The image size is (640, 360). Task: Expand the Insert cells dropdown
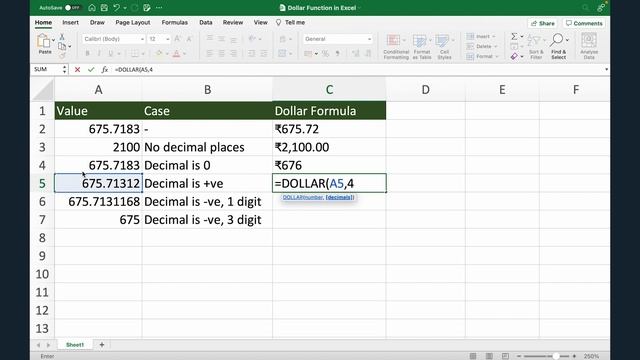click(494, 37)
